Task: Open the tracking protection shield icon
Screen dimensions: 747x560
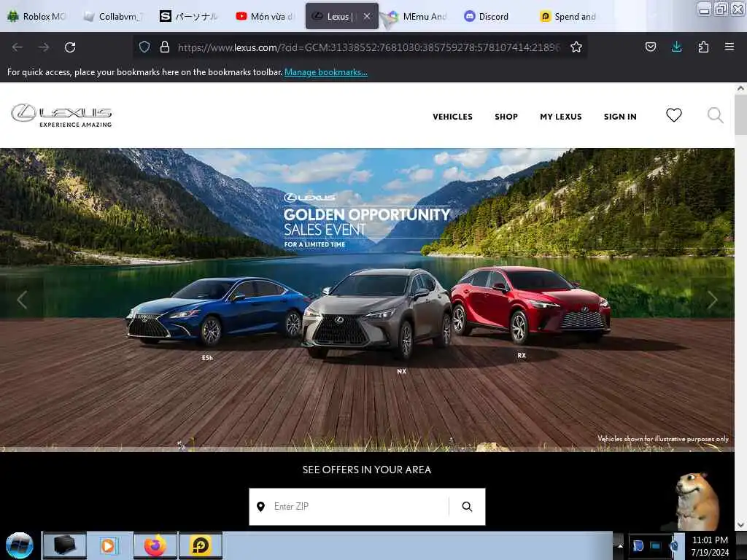Action: [144, 47]
